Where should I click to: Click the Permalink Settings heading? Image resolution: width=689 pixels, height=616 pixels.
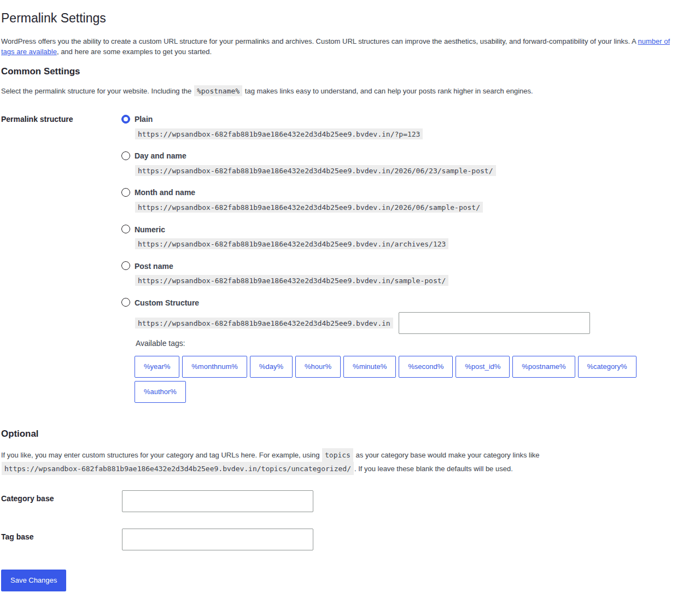(54, 18)
